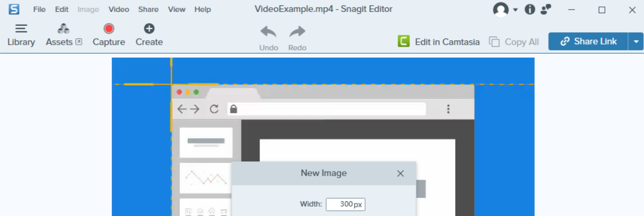Click the Snagit logo icon
The height and width of the screenshot is (216, 644).
(x=14, y=9)
